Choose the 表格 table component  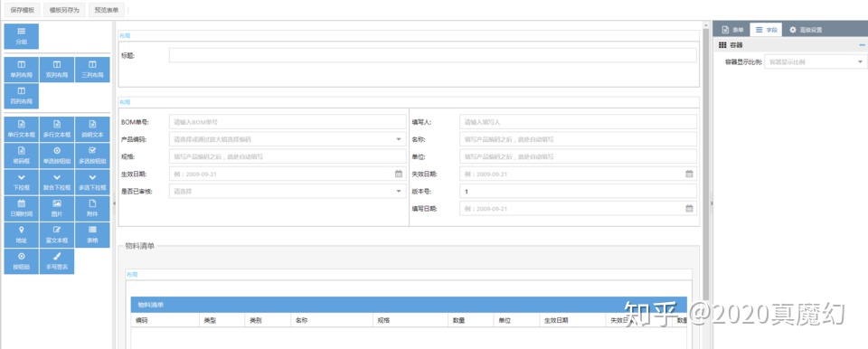coord(92,235)
